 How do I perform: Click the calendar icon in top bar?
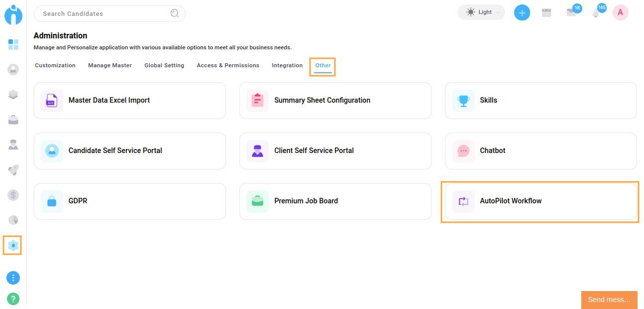(546, 13)
